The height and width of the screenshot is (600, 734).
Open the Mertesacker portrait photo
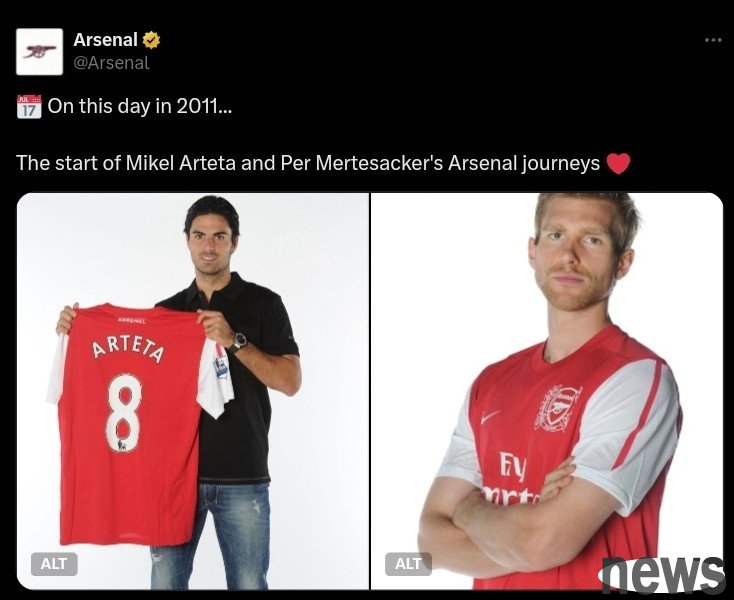547,391
